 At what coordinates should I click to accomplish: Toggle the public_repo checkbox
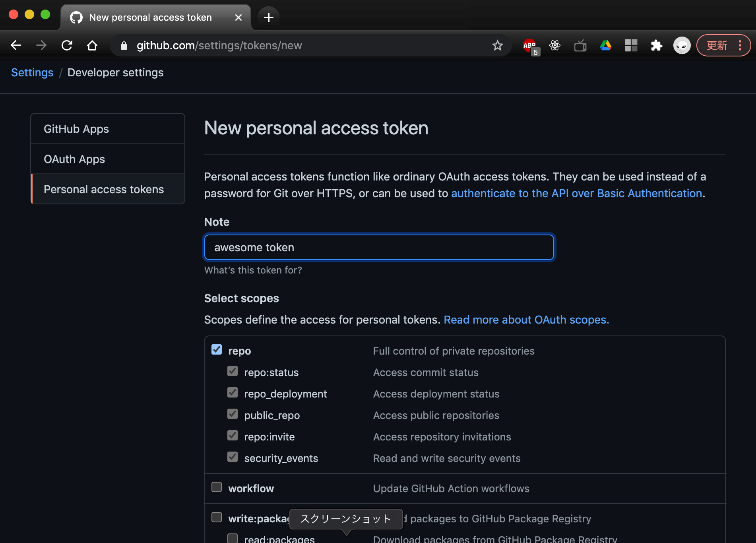point(233,414)
